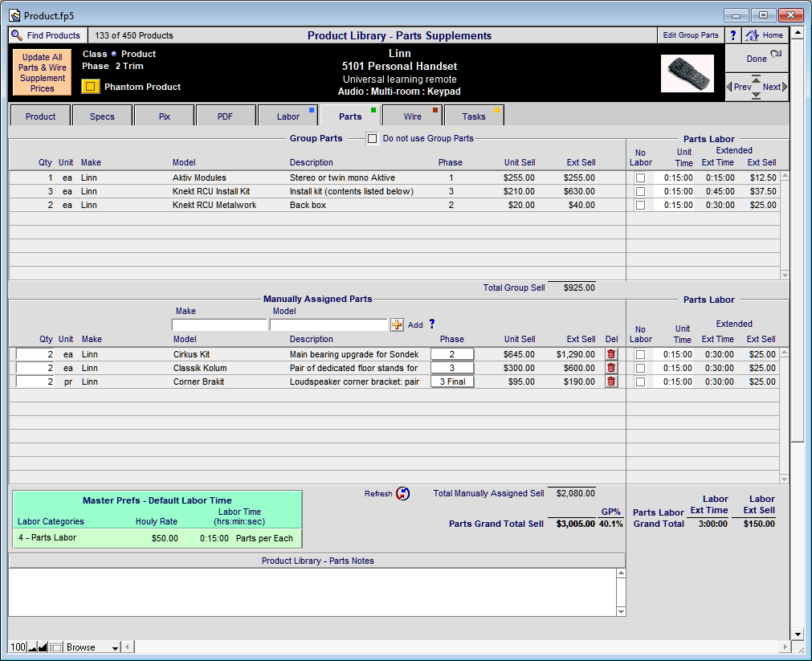The width and height of the screenshot is (812, 661).
Task: Click the Add label for manual parts
Action: [415, 324]
